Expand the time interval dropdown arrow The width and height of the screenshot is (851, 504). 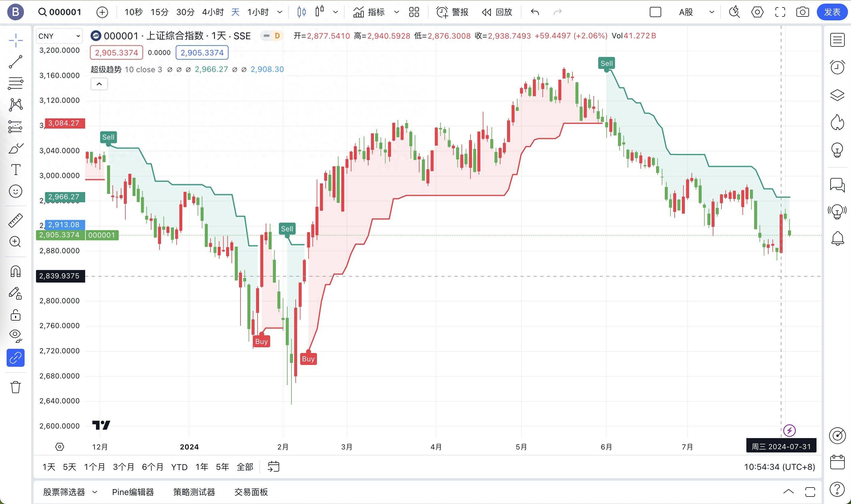(x=280, y=12)
